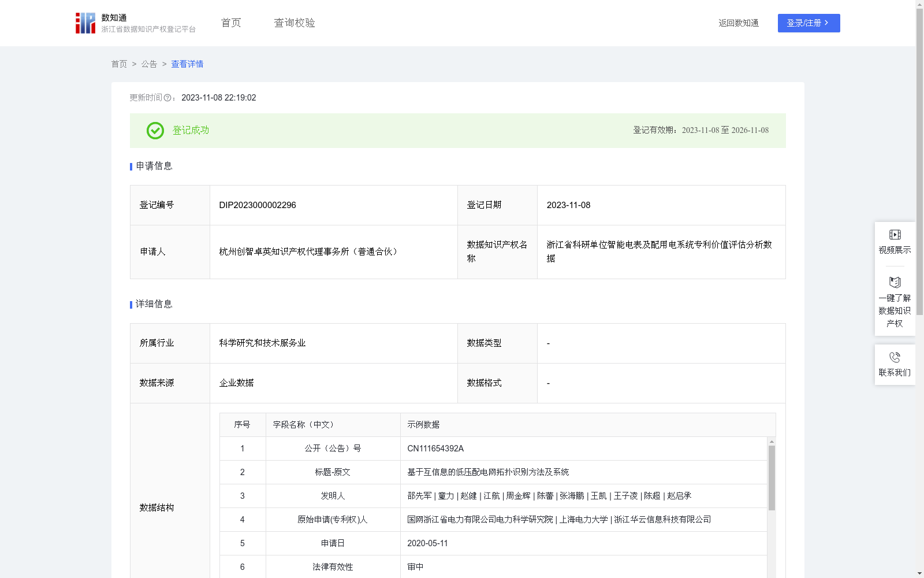Go to 首页 in the breadcrumb

119,64
